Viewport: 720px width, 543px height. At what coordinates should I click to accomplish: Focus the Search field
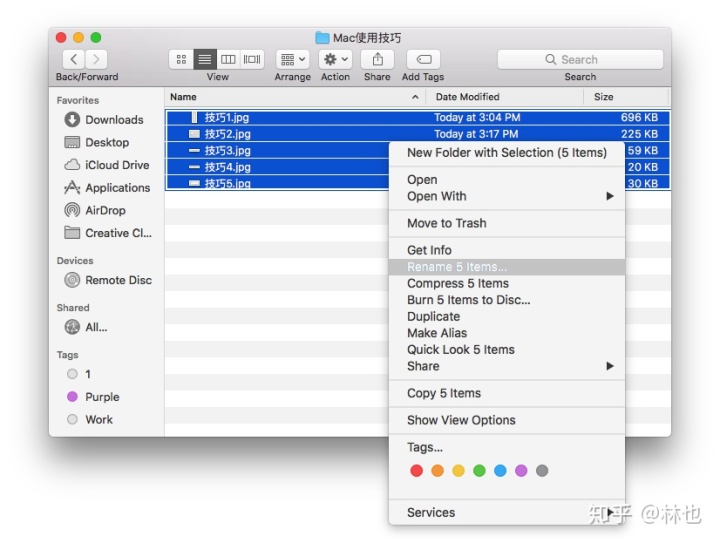tap(580, 59)
